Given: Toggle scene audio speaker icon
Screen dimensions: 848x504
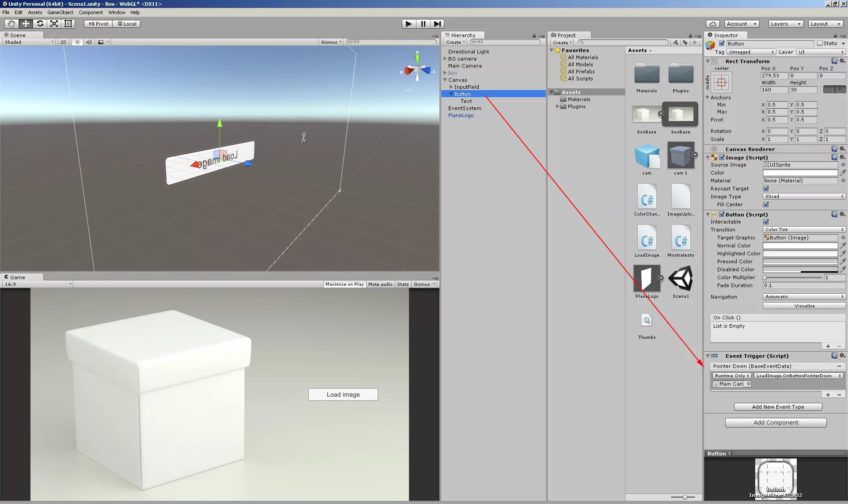Looking at the screenshot, I should (89, 42).
